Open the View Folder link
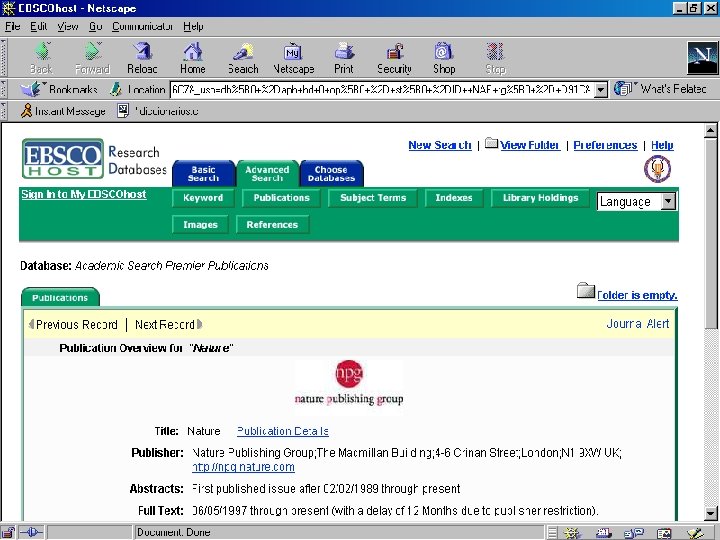 tap(530, 145)
